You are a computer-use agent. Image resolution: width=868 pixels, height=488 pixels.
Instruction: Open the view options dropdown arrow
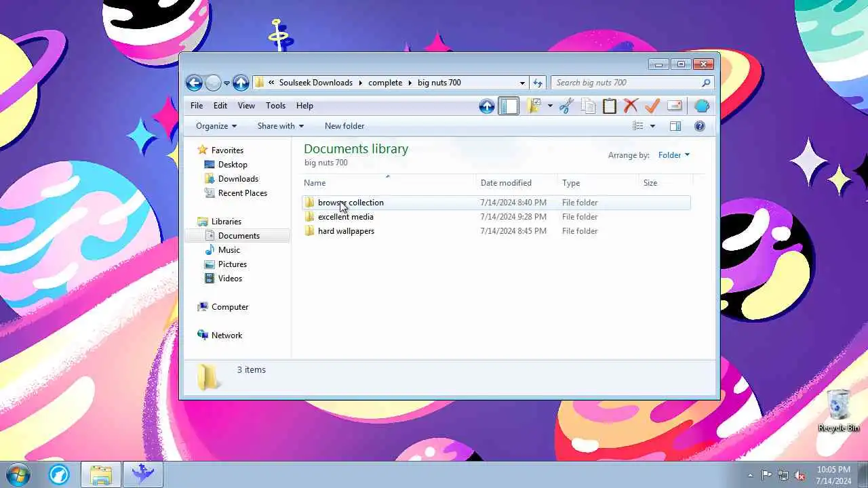tap(652, 126)
